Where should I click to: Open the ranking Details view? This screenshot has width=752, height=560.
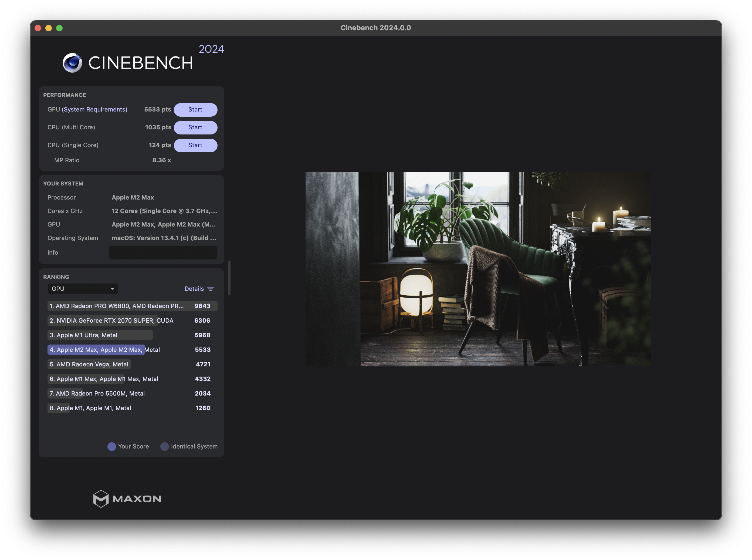[194, 289]
